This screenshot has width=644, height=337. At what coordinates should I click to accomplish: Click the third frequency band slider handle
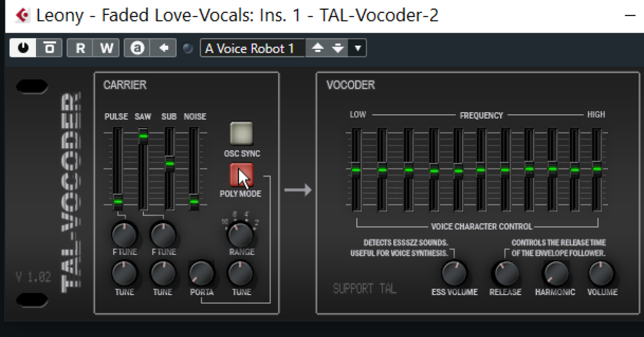pos(408,170)
